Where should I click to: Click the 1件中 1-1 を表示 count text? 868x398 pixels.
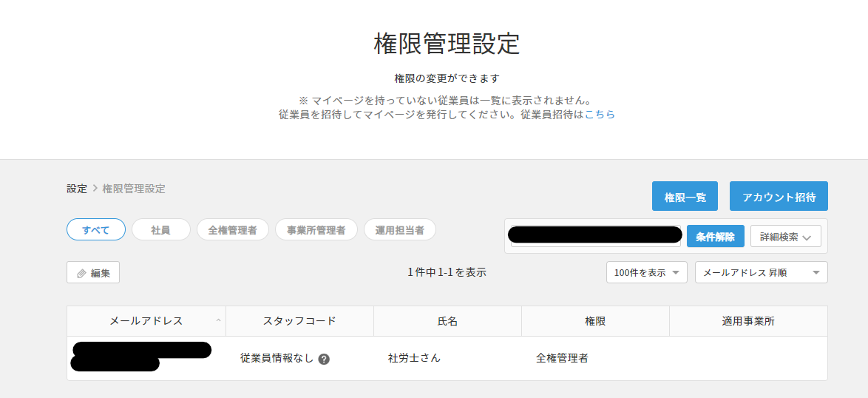(447, 272)
